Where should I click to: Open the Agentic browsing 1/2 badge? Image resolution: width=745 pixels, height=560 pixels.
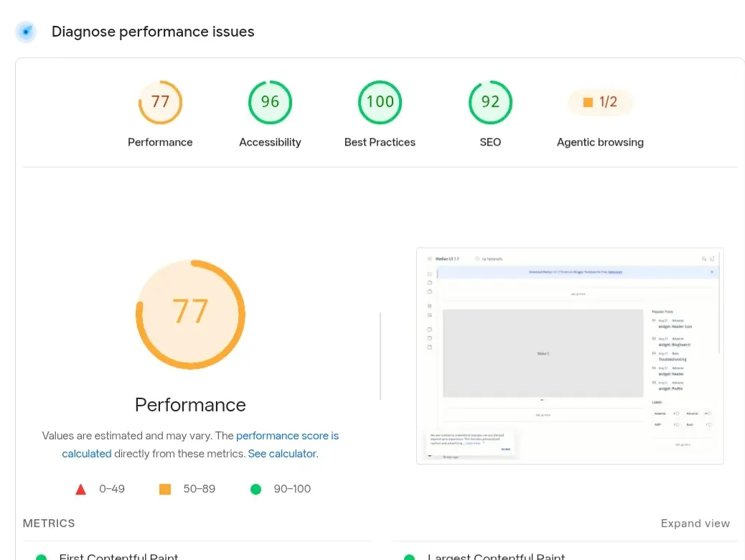click(x=600, y=102)
